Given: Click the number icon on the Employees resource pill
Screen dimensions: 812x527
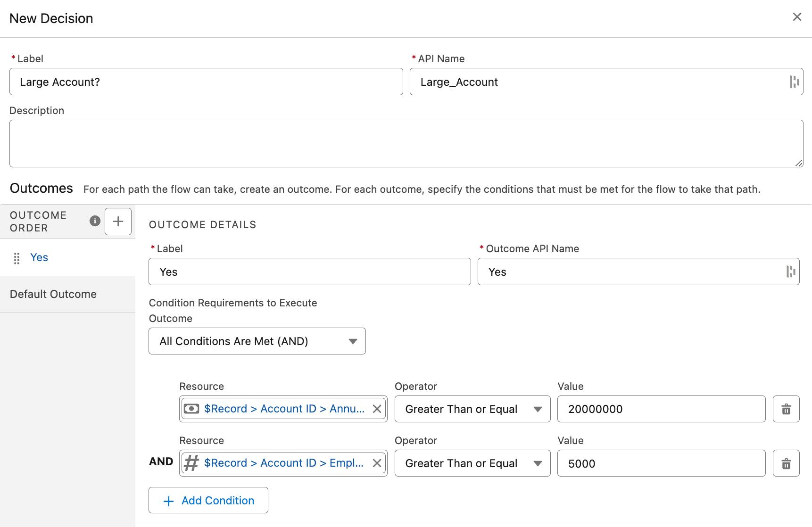Looking at the screenshot, I should (191, 463).
